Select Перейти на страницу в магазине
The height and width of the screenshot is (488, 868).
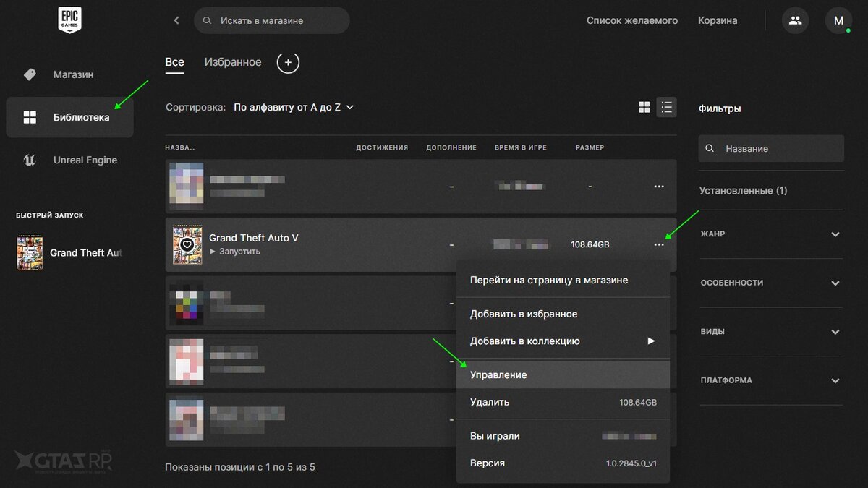click(x=563, y=280)
